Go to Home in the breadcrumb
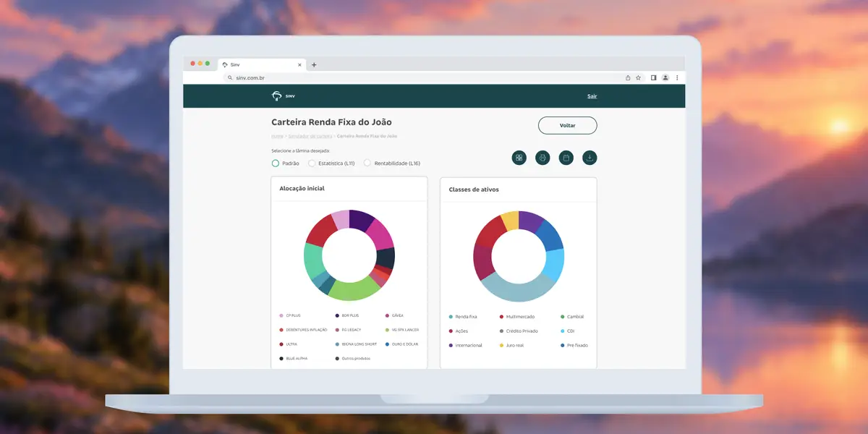Screen dimensions: 868x434 point(277,136)
